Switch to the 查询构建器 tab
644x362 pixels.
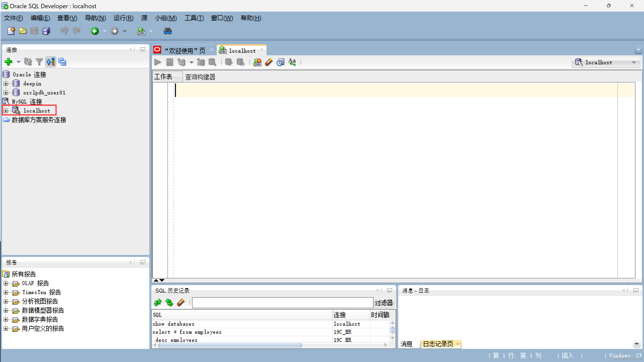[x=200, y=77]
